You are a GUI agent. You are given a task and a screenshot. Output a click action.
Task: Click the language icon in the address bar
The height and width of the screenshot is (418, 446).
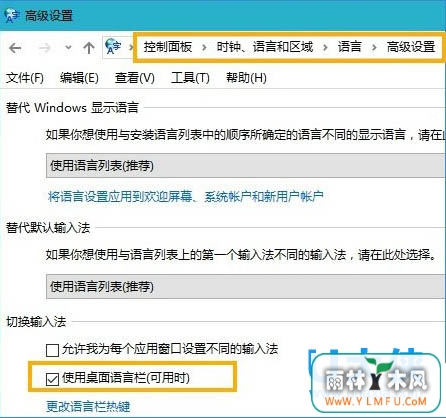113,47
